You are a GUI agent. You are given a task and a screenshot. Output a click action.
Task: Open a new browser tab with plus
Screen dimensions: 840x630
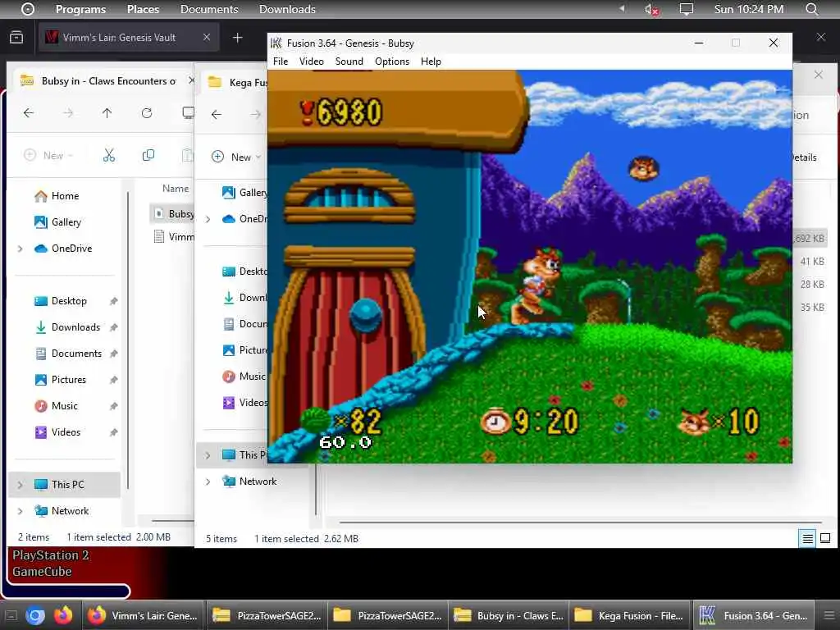point(238,38)
